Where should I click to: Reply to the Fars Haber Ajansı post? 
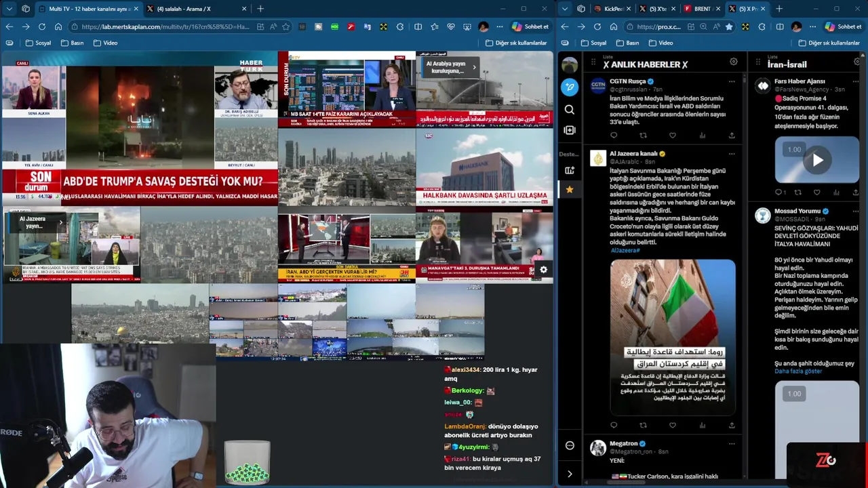(x=778, y=192)
